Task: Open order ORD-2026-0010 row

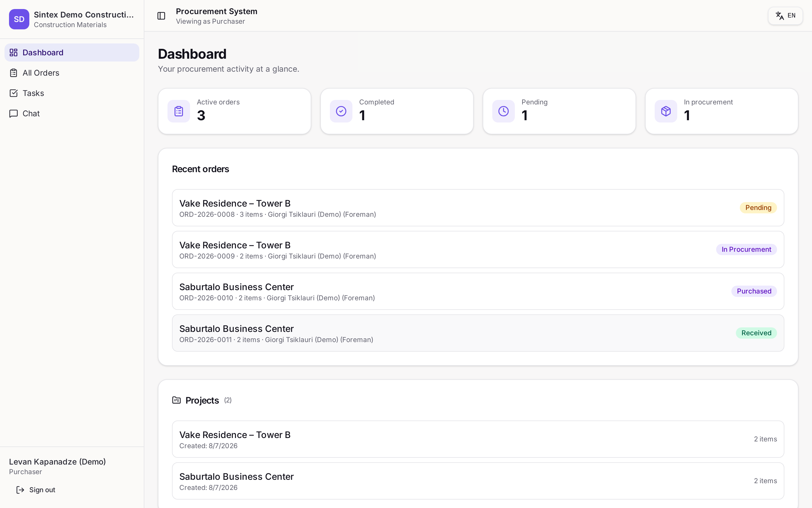Action: point(478,291)
